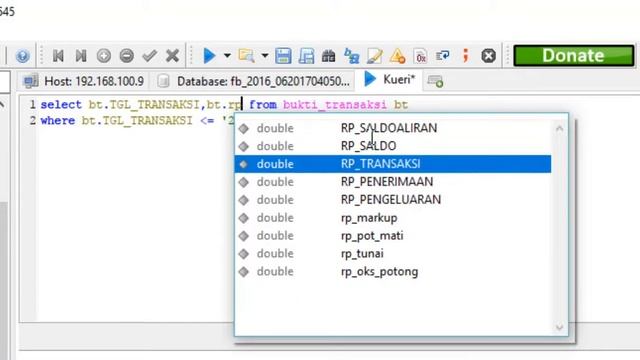Click the delete row minus icon
The height and width of the screenshot is (360, 640).
pyautogui.click(x=127, y=56)
